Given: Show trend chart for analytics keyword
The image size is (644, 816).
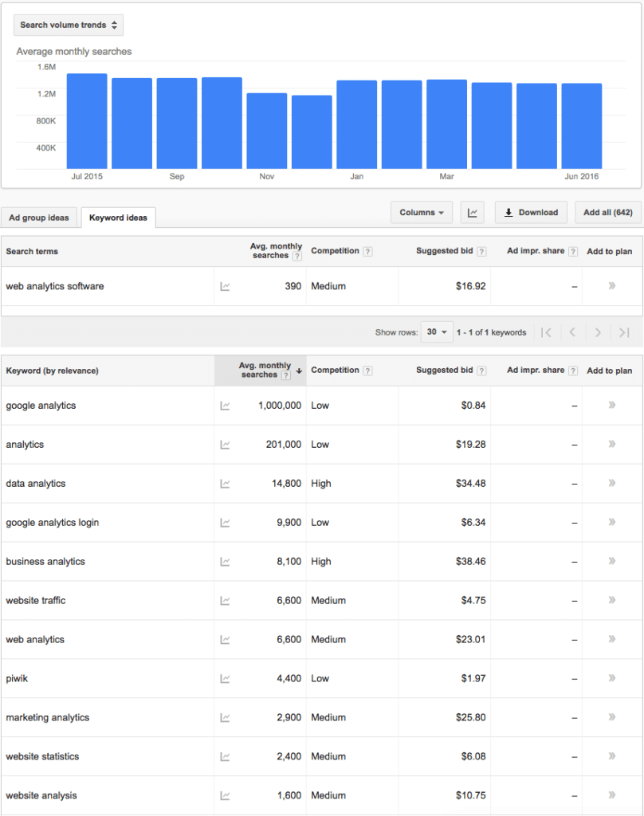Looking at the screenshot, I should click(225, 445).
